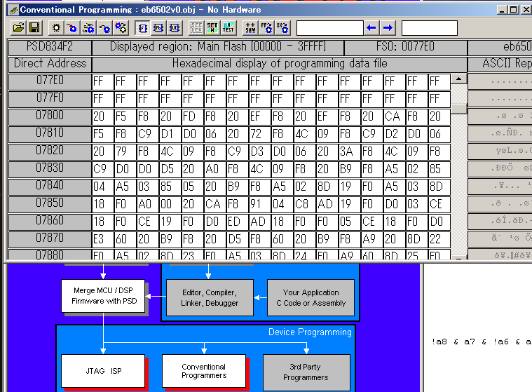Click hex cell 3A in row 07820
Screen dimensions: 532x392
349,151
